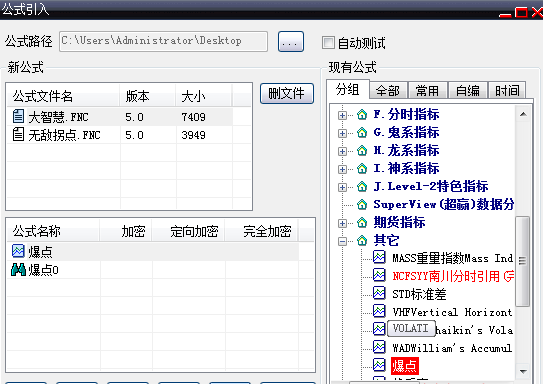Click the house icon of J.Level-2特色指标

pyautogui.click(x=362, y=186)
